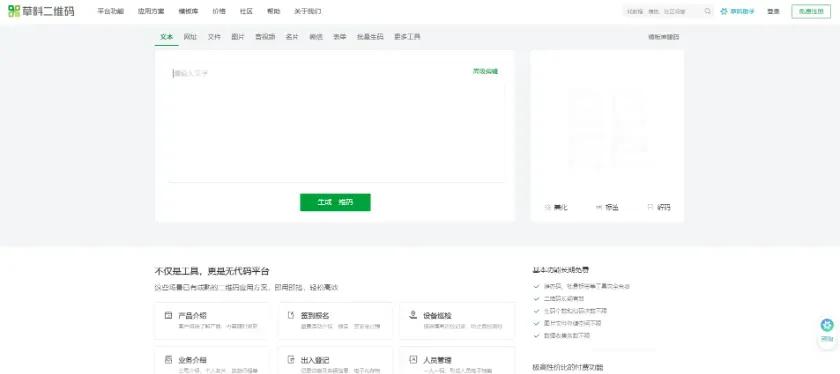The image size is (840, 374).
Task: Open the 产品介绍 solution card
Action: [212, 321]
